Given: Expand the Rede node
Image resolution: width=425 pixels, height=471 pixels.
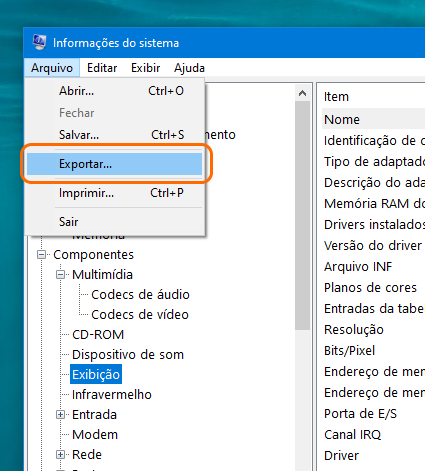Looking at the screenshot, I should (60, 455).
